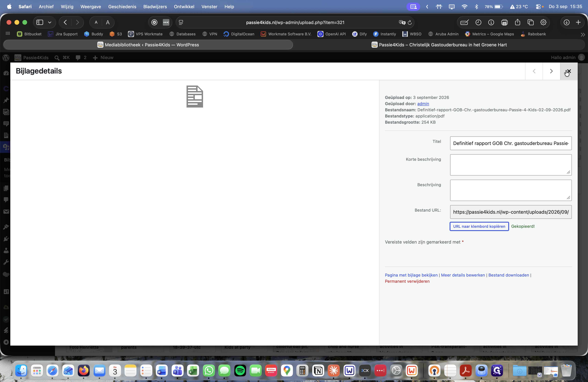Open Finder from the Dock
This screenshot has width=588, height=382.
21,370
